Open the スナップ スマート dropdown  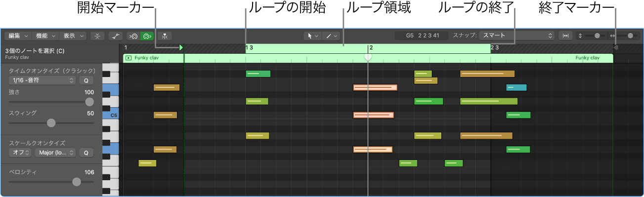point(516,36)
